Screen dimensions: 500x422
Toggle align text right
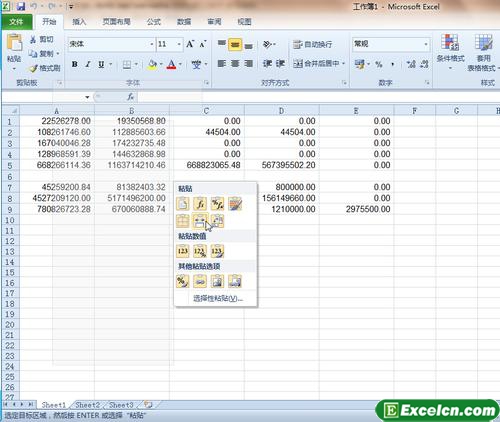click(x=248, y=63)
